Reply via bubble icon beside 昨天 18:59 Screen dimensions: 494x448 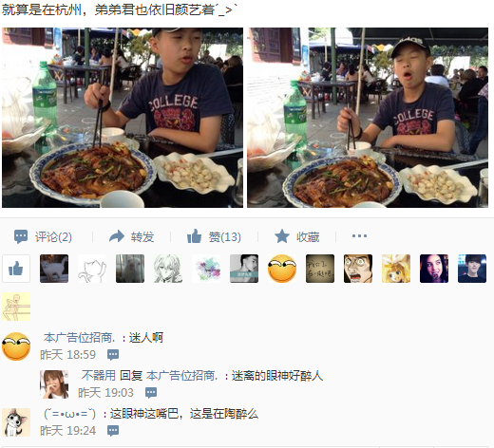tap(113, 355)
